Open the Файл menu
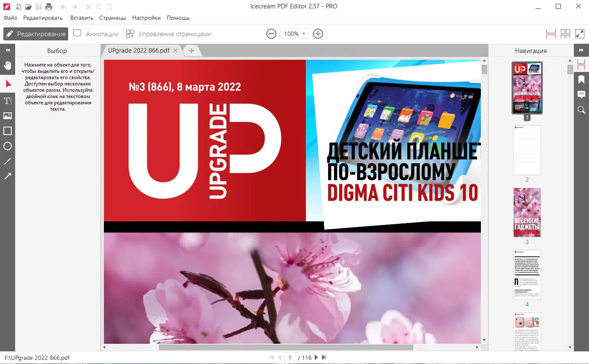 [11, 18]
